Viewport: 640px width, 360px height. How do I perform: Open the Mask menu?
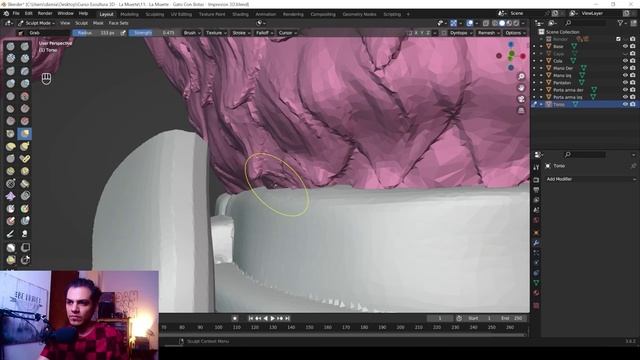pyautogui.click(x=98, y=23)
